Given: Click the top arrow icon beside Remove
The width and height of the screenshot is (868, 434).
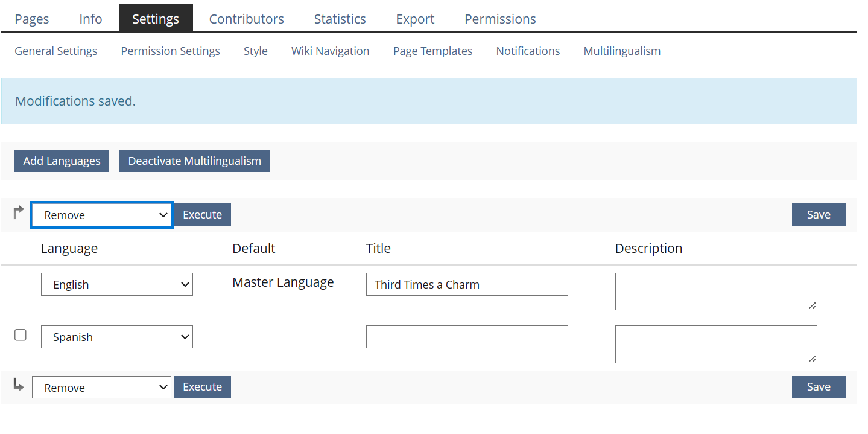Looking at the screenshot, I should [x=19, y=212].
